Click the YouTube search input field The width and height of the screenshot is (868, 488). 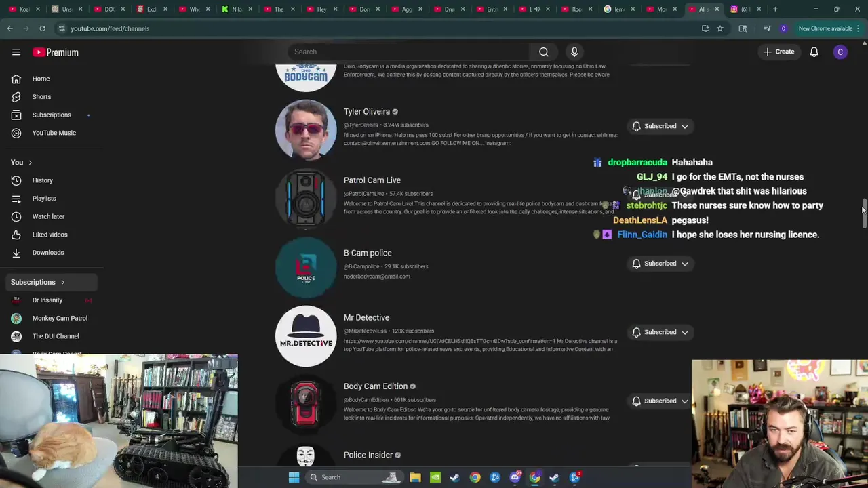click(x=409, y=52)
